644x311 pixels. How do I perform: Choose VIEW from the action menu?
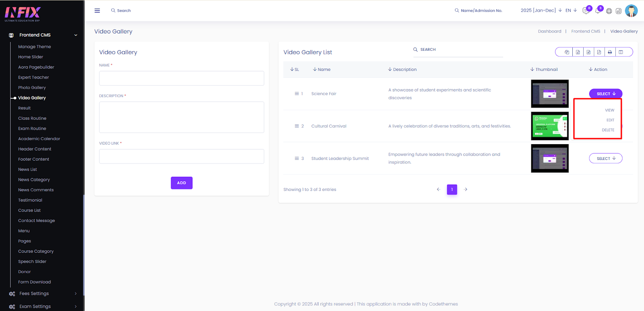[x=609, y=110]
